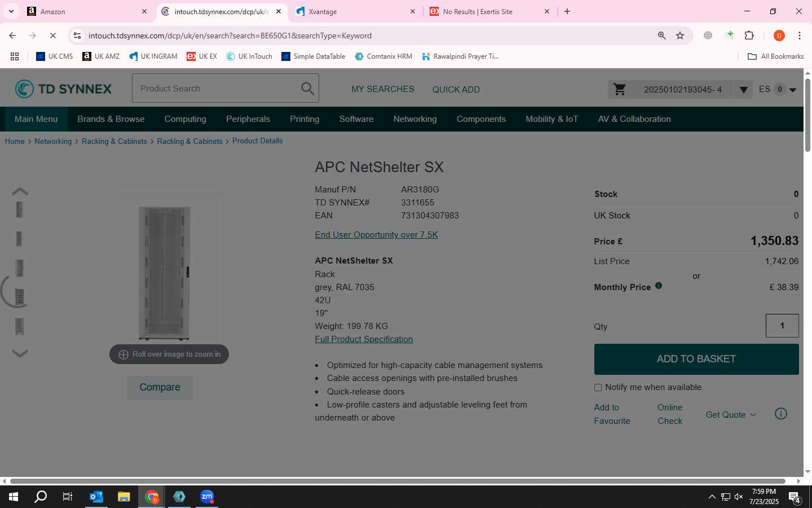Open Chrome profile avatar
The height and width of the screenshot is (508, 812).
(779, 36)
